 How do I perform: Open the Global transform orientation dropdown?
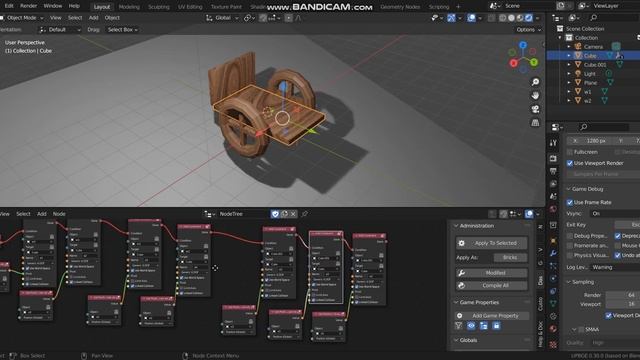tap(222, 18)
